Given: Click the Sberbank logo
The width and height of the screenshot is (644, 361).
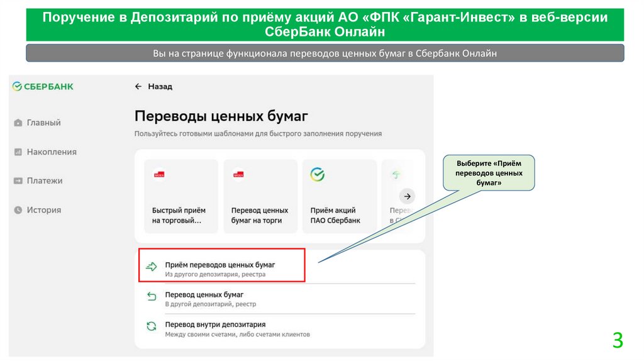Looking at the screenshot, I should point(43,87).
